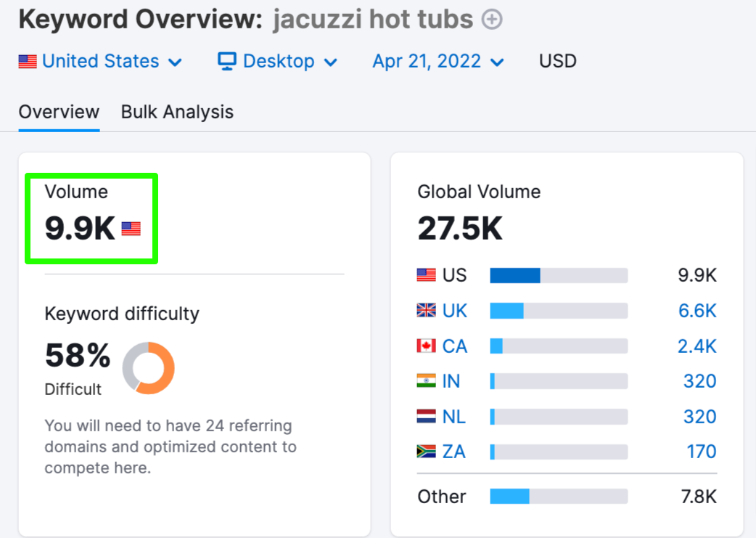Click the Canada flag icon in Global Volume
This screenshot has height=538, width=756.
pos(426,346)
